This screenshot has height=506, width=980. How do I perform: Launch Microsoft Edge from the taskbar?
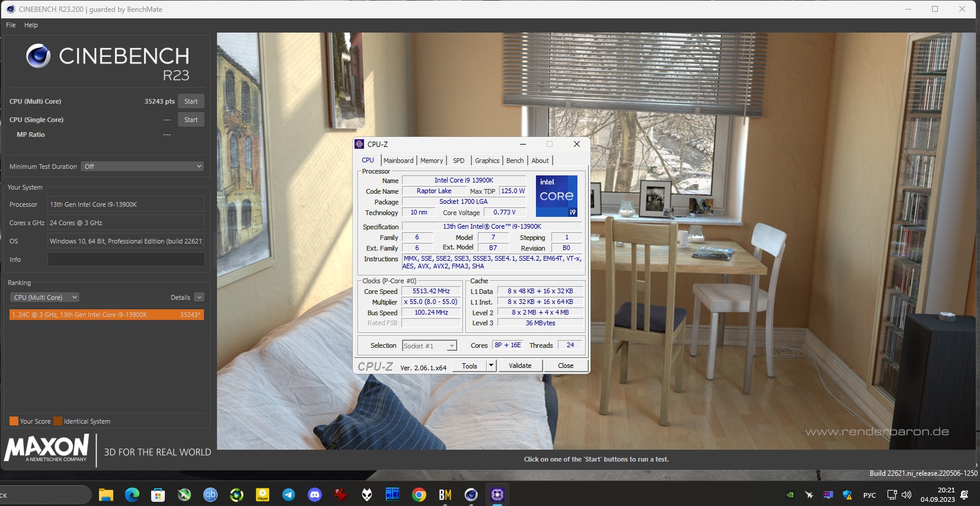(132, 495)
